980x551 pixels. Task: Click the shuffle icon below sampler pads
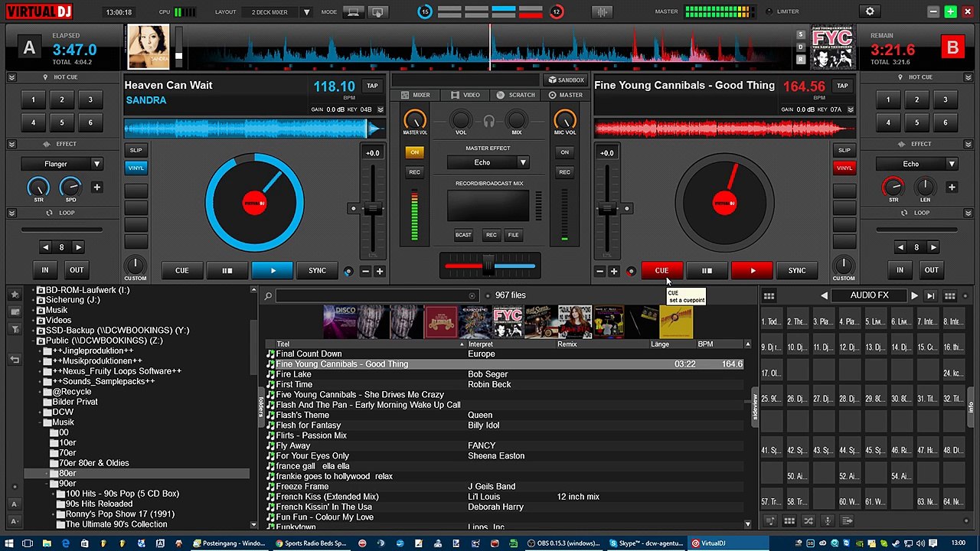(x=808, y=521)
